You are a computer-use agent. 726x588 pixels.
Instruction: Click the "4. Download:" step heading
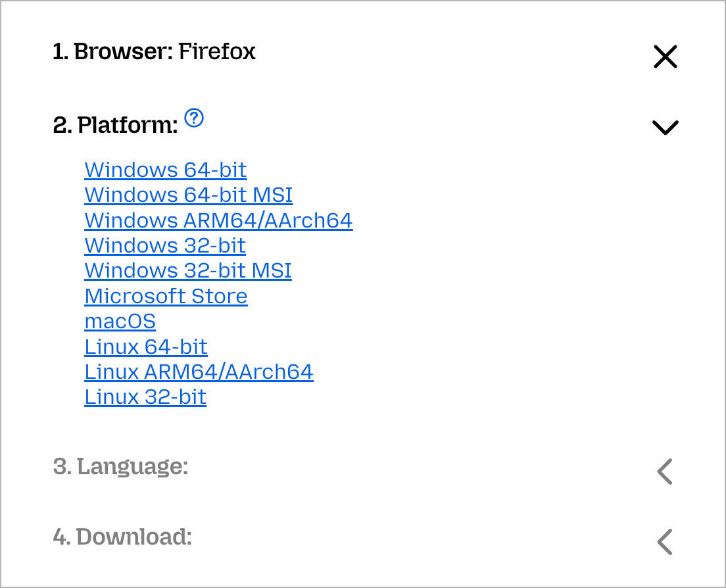(122, 537)
